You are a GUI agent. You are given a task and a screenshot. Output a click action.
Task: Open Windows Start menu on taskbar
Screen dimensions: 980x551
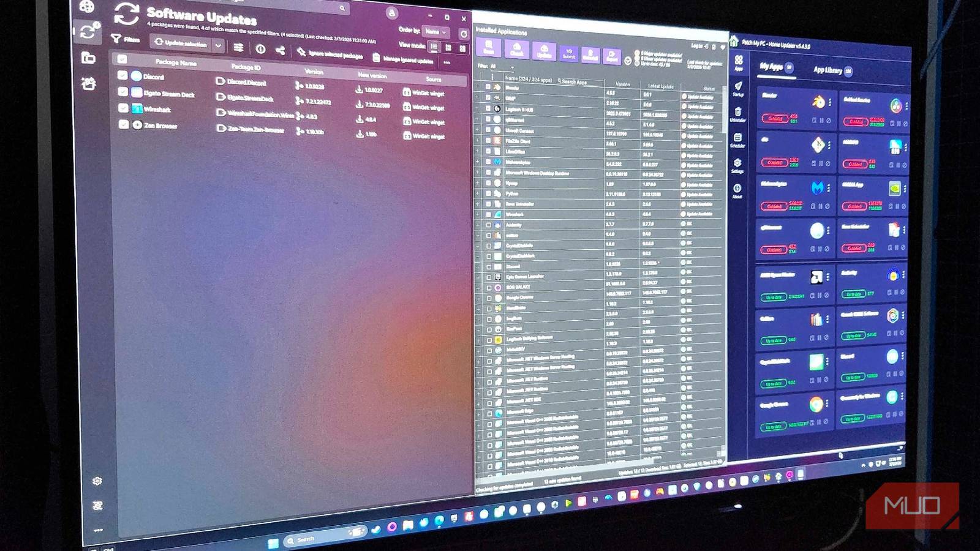coord(273,543)
